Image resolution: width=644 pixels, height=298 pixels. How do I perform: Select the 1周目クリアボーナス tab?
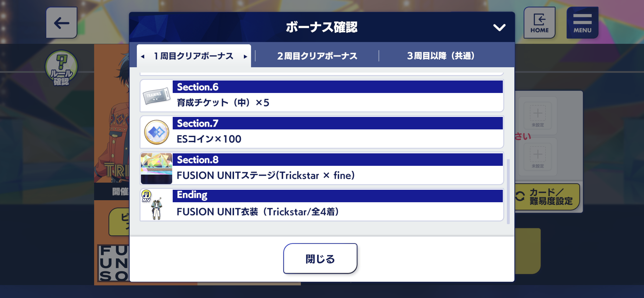[194, 56]
